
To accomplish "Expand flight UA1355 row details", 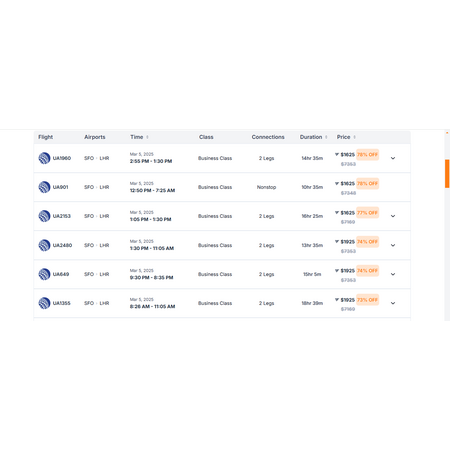I will tap(393, 303).
